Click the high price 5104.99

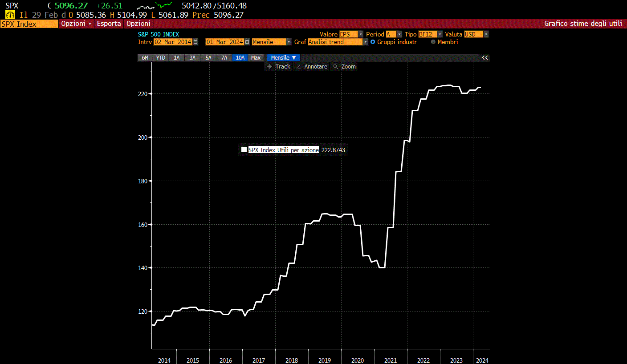(x=133, y=15)
